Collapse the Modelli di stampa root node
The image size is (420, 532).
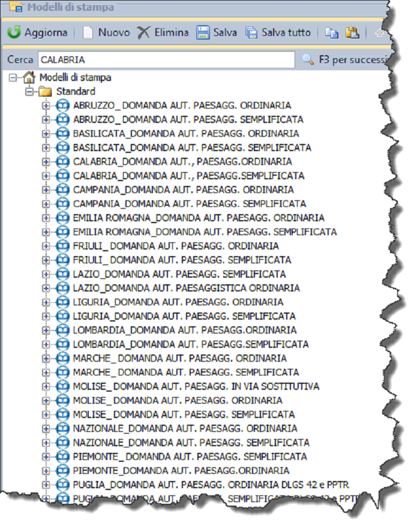[13, 78]
